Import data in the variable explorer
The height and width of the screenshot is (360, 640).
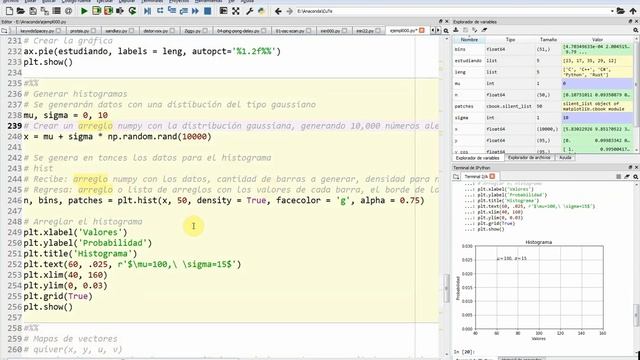[456, 30]
